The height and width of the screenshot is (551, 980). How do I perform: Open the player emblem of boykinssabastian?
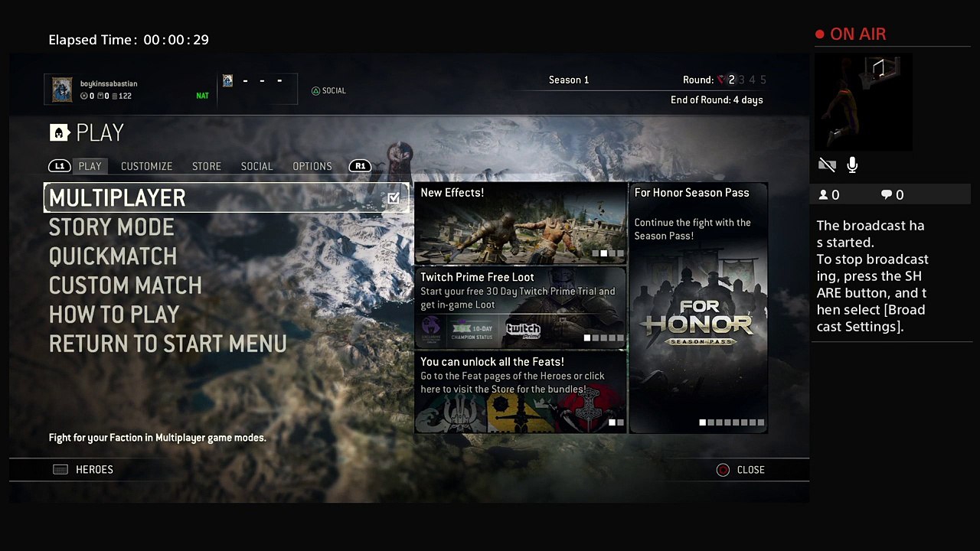click(62, 90)
